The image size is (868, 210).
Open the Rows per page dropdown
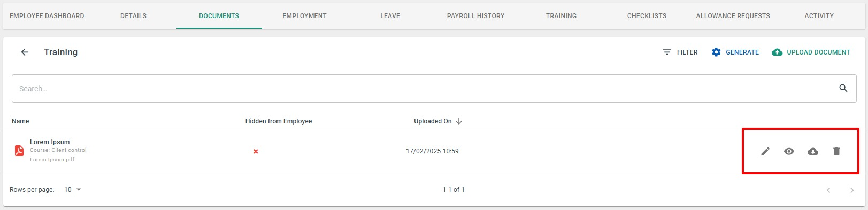coord(73,190)
